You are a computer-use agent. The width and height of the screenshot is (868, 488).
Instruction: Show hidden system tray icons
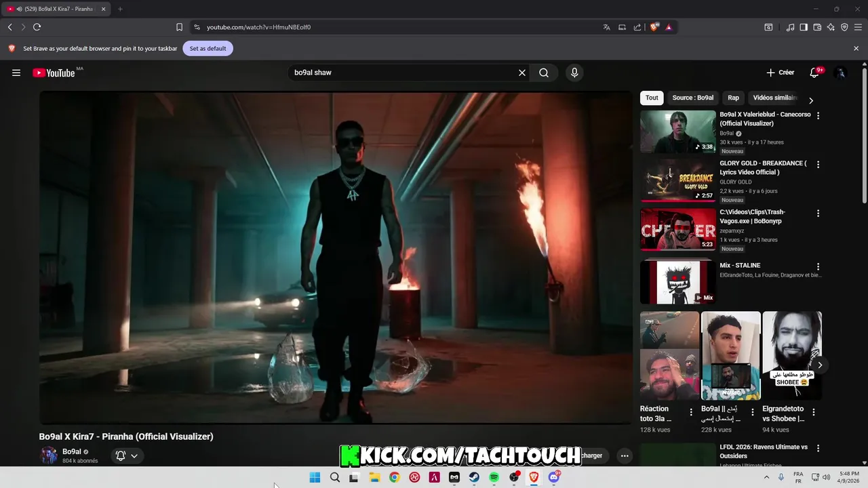(x=766, y=477)
